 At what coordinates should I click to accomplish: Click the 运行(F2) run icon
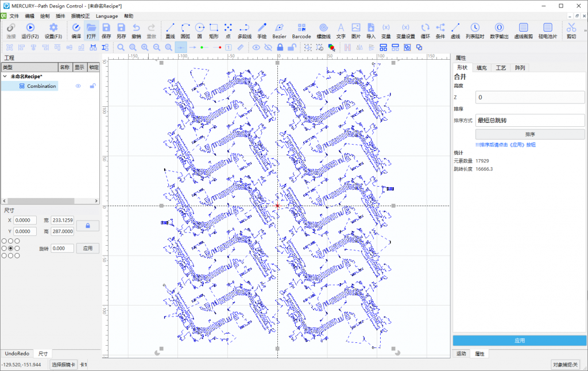pyautogui.click(x=30, y=28)
